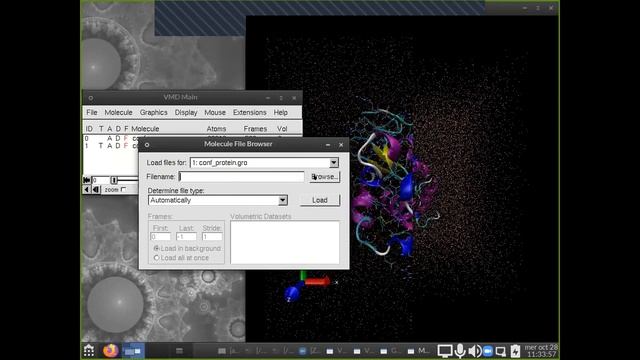Click the Load button in Molecule File Browser
Viewport: 640px width, 360px height.
point(320,200)
